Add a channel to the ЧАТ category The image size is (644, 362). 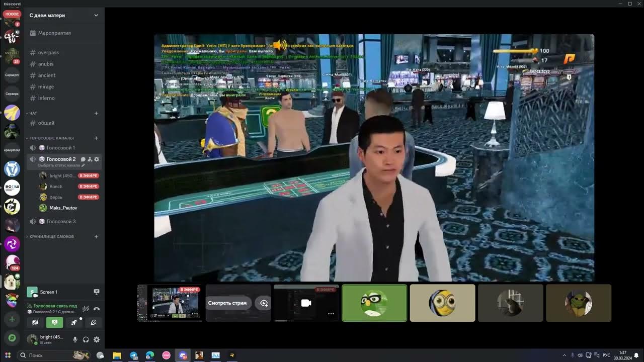pos(96,113)
